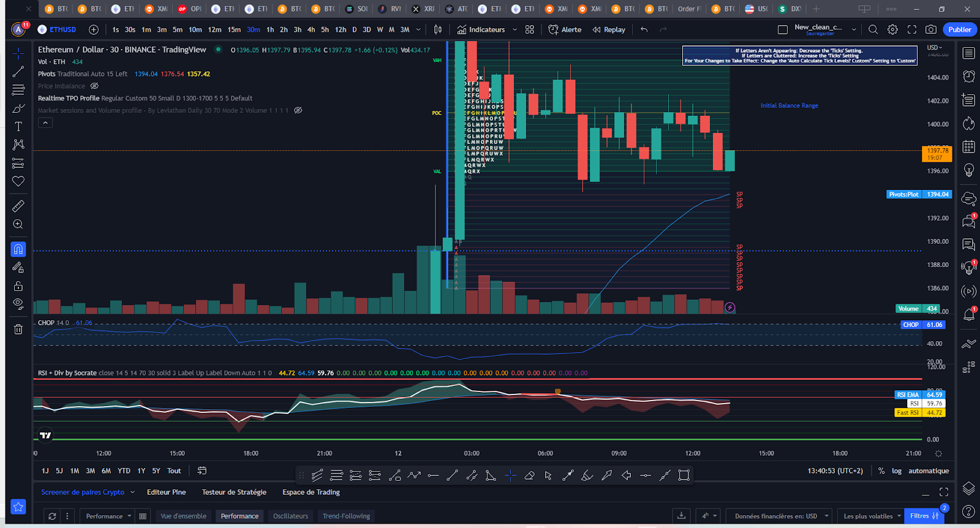Image resolution: width=980 pixels, height=528 pixels.
Task: Open the quick search magnifier
Action: [873, 29]
